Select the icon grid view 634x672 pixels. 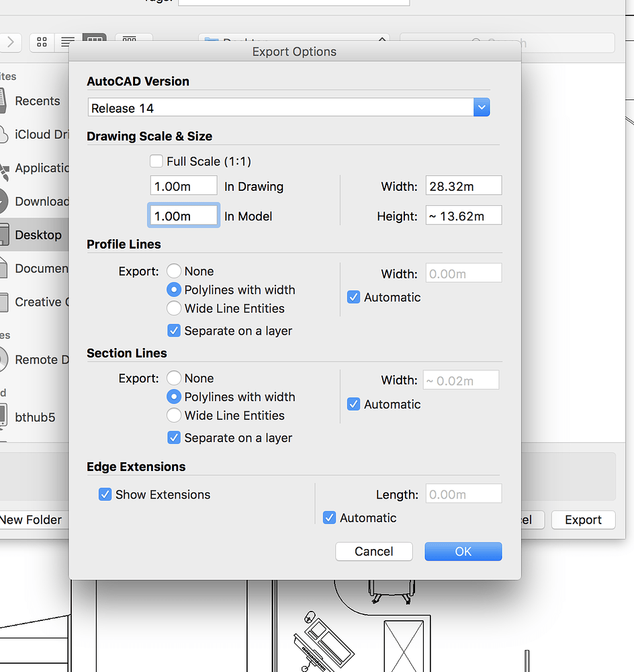tap(41, 42)
